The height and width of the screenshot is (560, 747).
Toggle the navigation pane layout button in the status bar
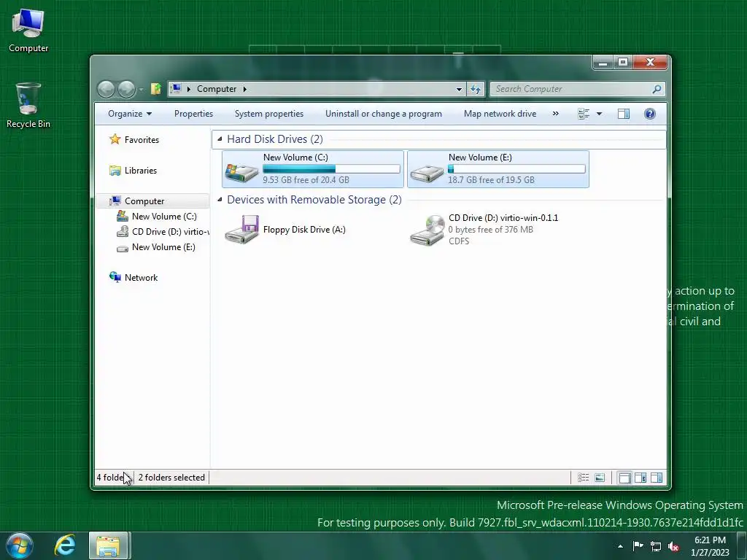[x=624, y=478]
